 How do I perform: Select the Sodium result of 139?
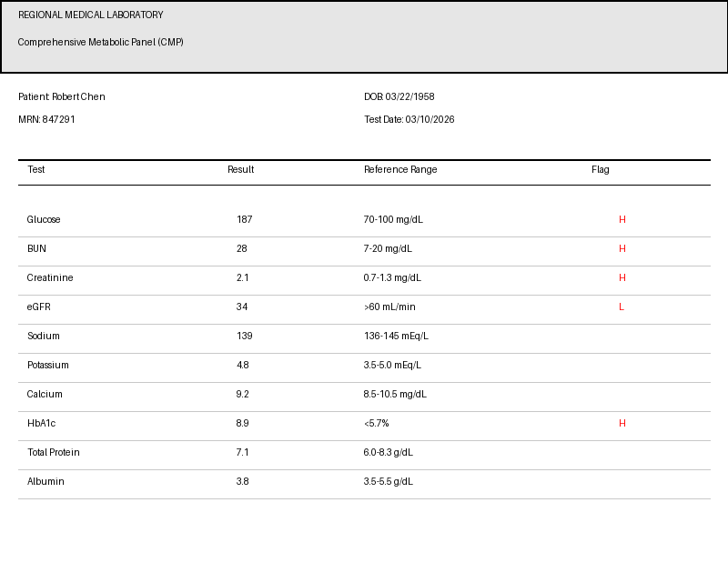[243, 336]
